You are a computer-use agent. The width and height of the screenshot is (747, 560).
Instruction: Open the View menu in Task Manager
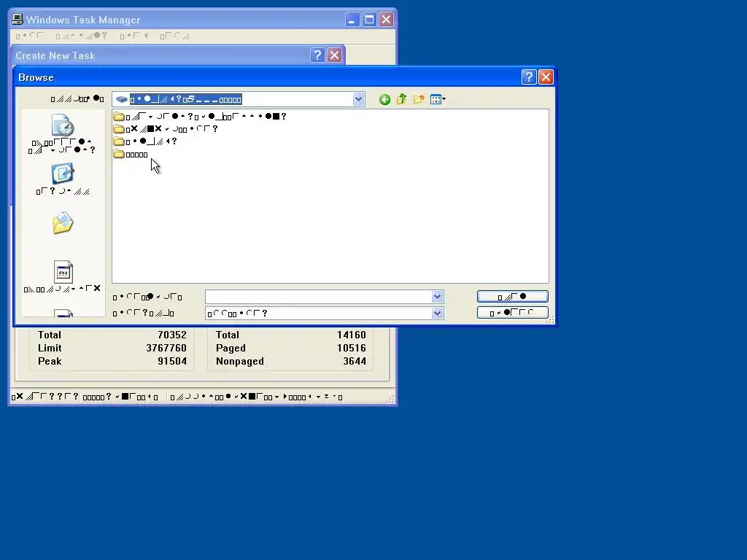click(134, 36)
